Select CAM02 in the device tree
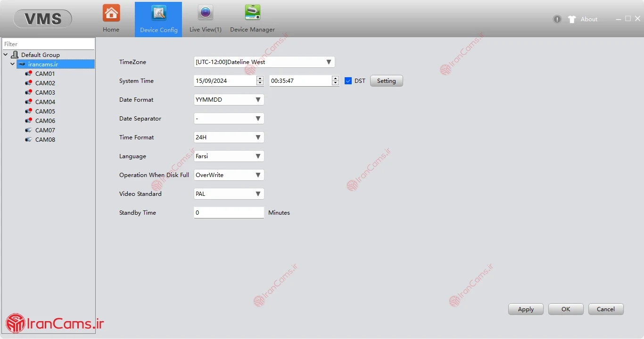 (x=45, y=83)
